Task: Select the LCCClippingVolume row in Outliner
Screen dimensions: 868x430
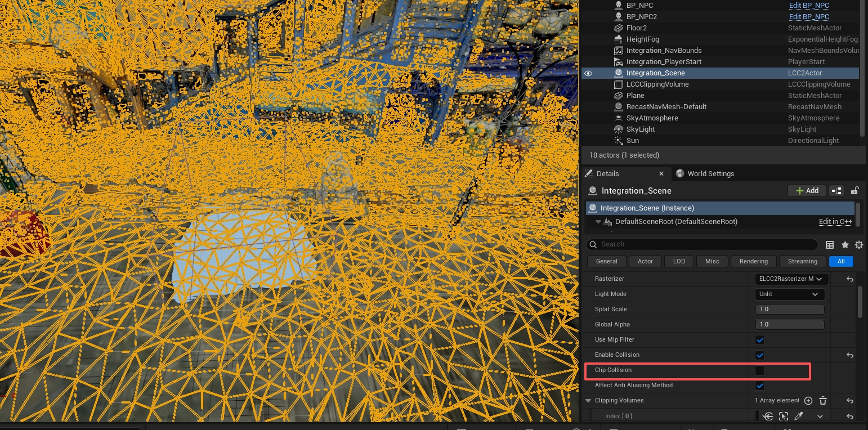Action: pyautogui.click(x=720, y=84)
